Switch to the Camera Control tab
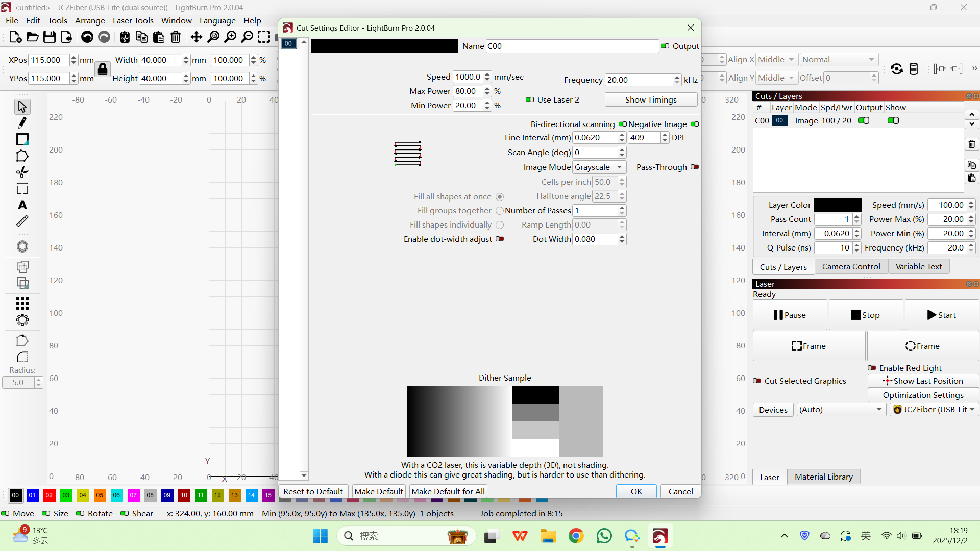980x551 pixels. click(x=851, y=266)
